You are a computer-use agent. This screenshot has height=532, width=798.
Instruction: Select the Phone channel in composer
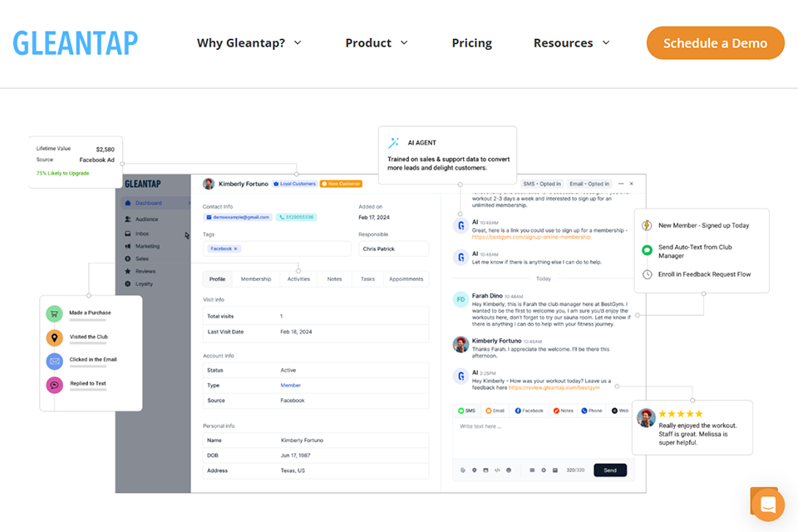(x=592, y=411)
